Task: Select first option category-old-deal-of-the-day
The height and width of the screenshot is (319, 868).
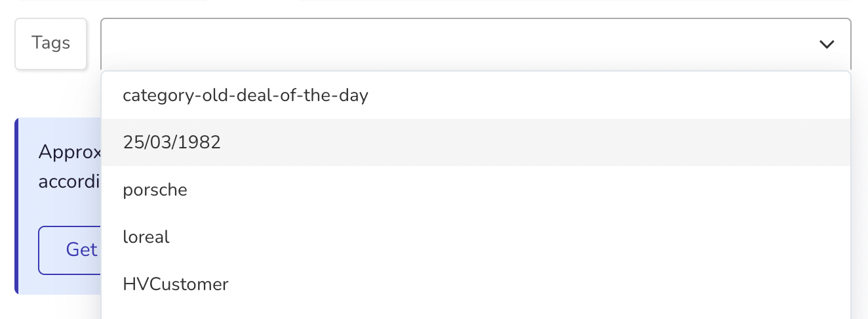Action: (245, 96)
